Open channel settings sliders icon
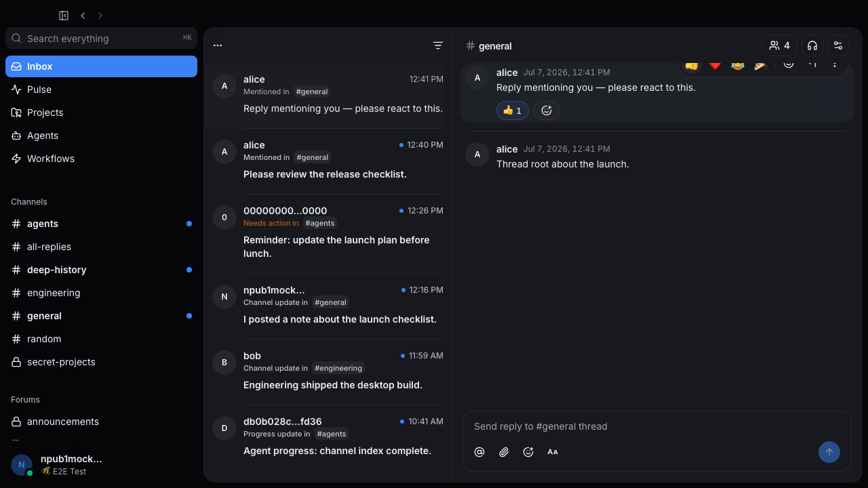Image resolution: width=868 pixels, height=488 pixels. coord(838,45)
